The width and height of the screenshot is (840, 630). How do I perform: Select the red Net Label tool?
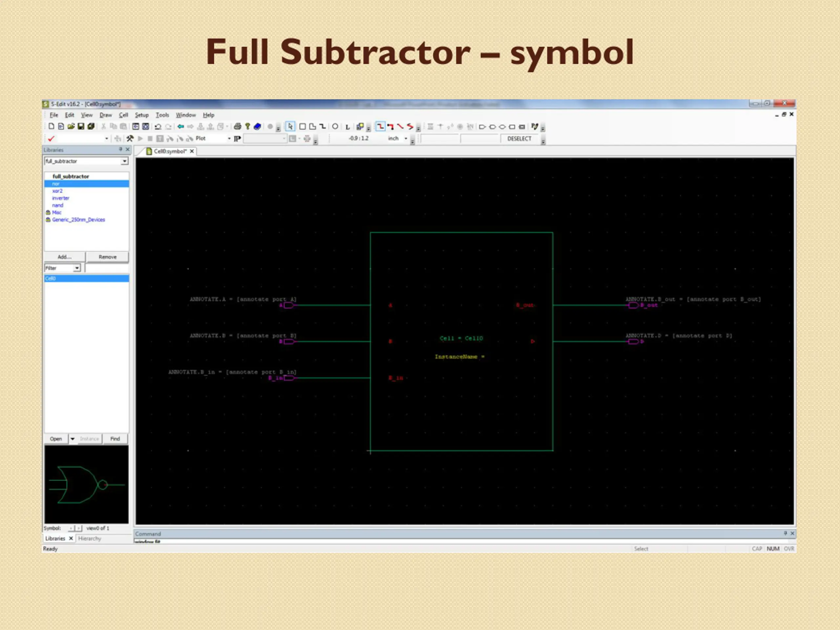pyautogui.click(x=390, y=126)
